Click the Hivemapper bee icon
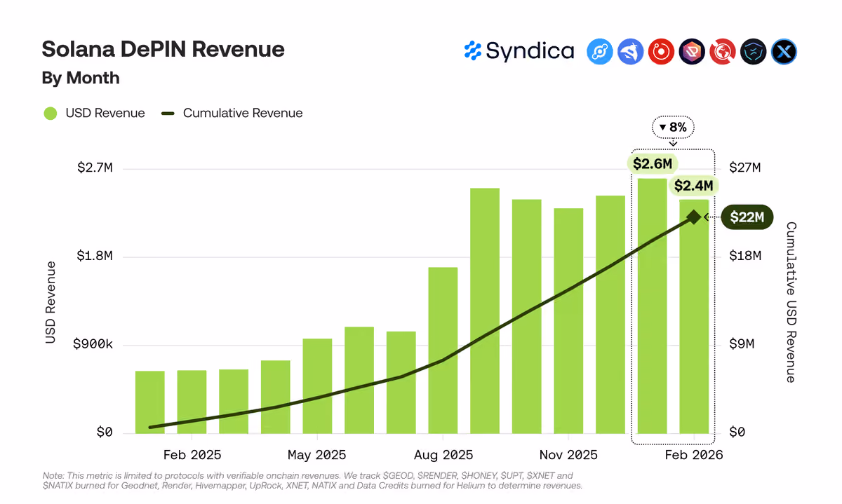 631,52
